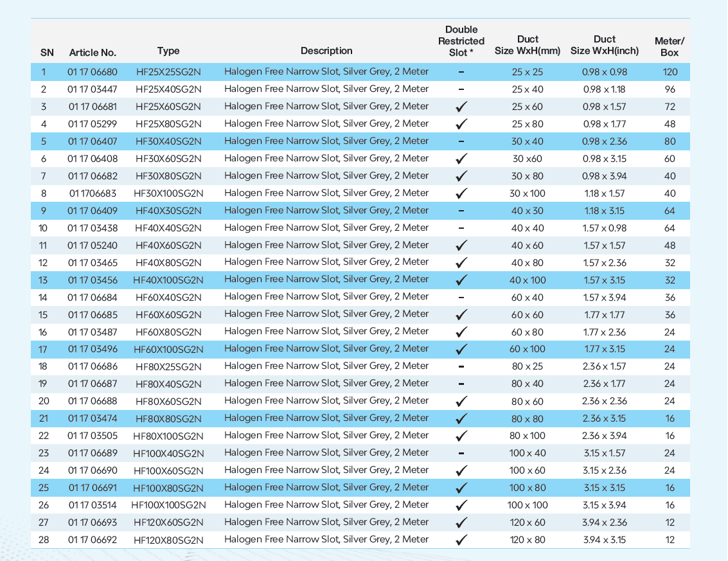Image resolution: width=728 pixels, height=561 pixels.
Task: Select article number 01 17 05299
Action: tap(93, 124)
